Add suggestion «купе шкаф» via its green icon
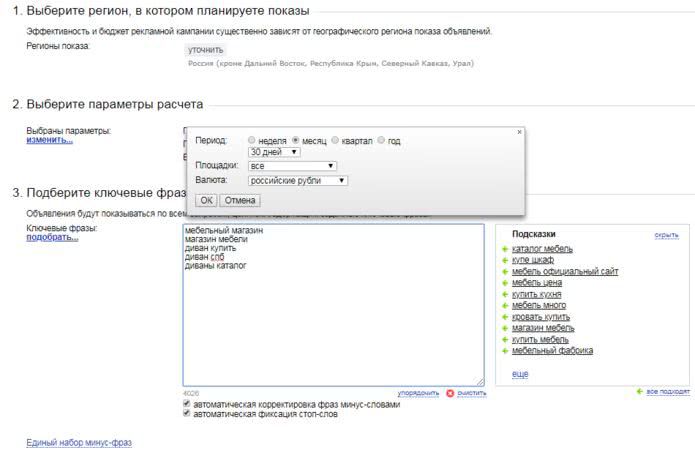 tap(503, 259)
